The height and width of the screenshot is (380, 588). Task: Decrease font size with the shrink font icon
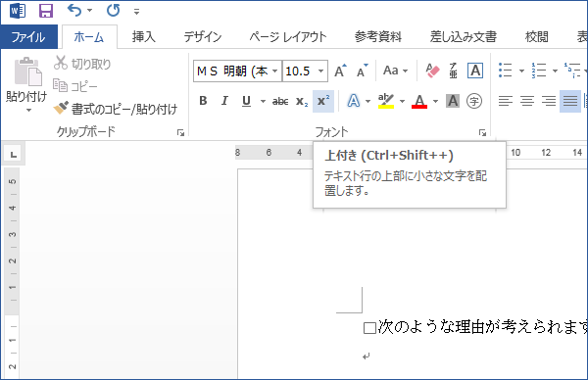point(363,71)
